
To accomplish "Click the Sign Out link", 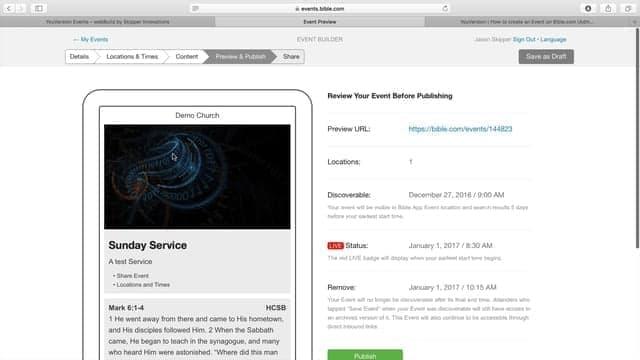I will [524, 39].
